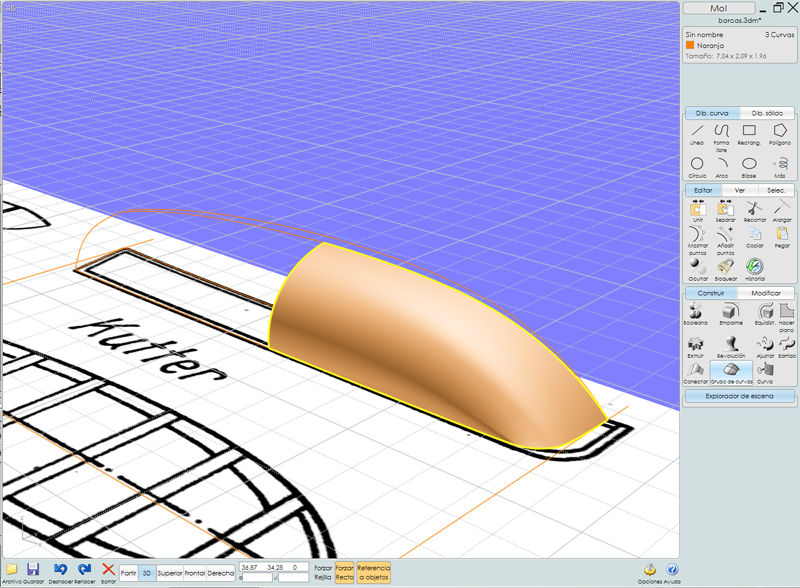Activate the Recortar trim tool

(755, 211)
